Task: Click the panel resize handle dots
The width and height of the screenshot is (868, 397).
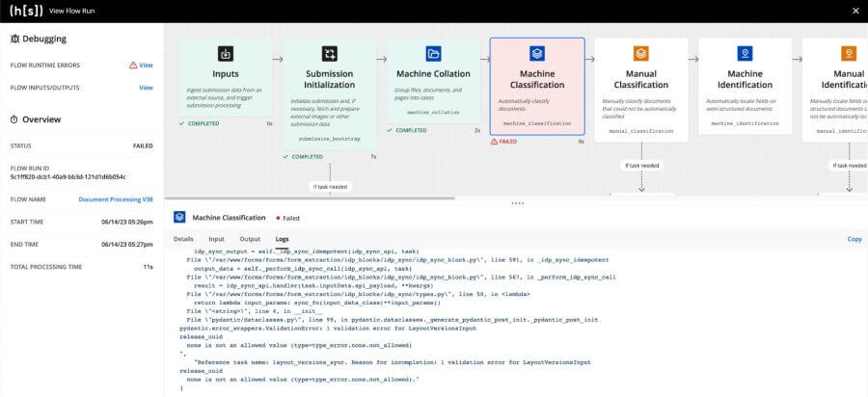Action: click(x=517, y=203)
